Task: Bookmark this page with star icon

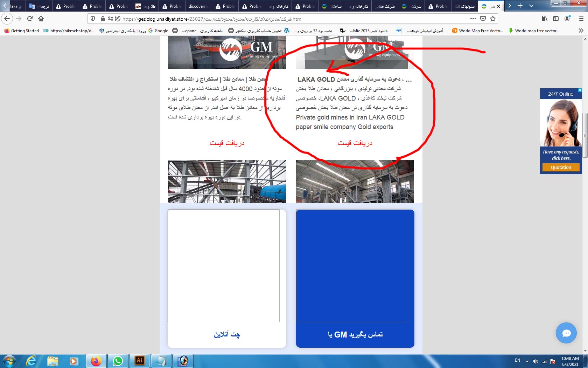Action: point(493,19)
